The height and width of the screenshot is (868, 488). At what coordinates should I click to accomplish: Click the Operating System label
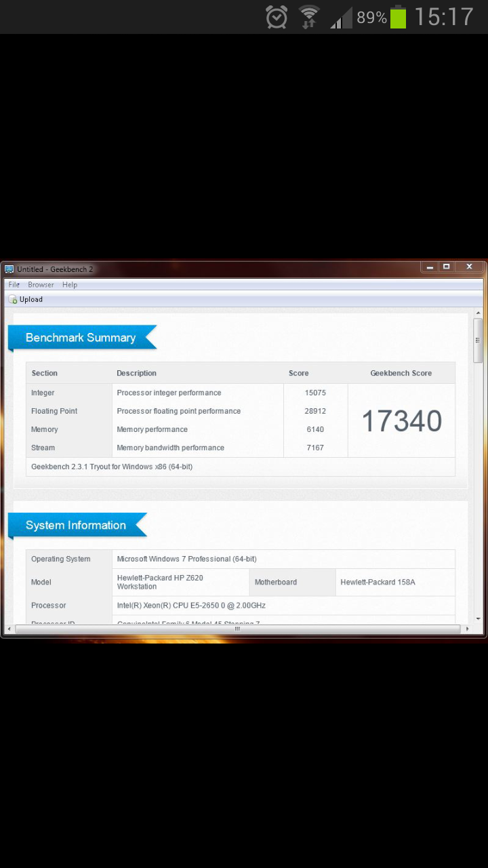click(61, 559)
